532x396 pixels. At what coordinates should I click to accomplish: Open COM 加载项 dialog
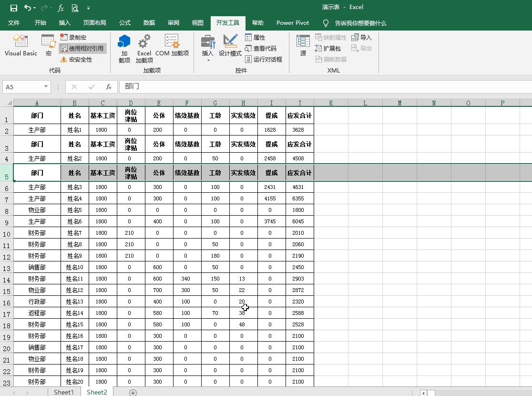[x=172, y=45]
